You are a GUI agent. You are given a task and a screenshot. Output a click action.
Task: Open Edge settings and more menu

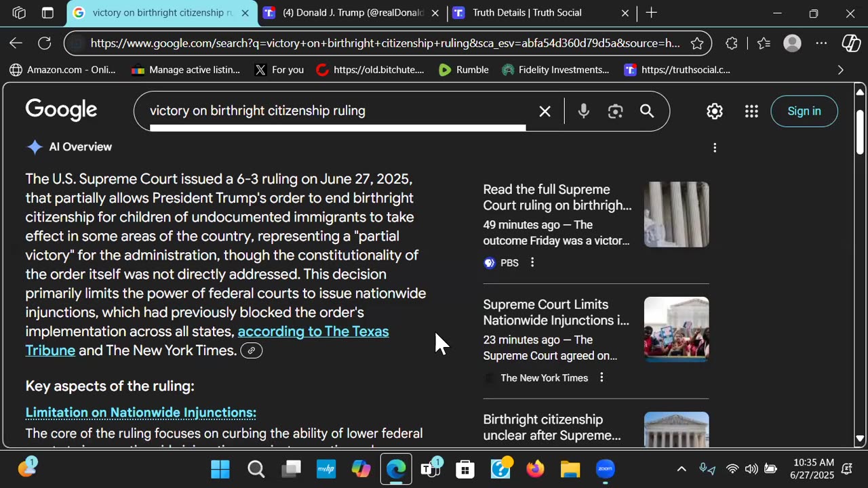(821, 43)
